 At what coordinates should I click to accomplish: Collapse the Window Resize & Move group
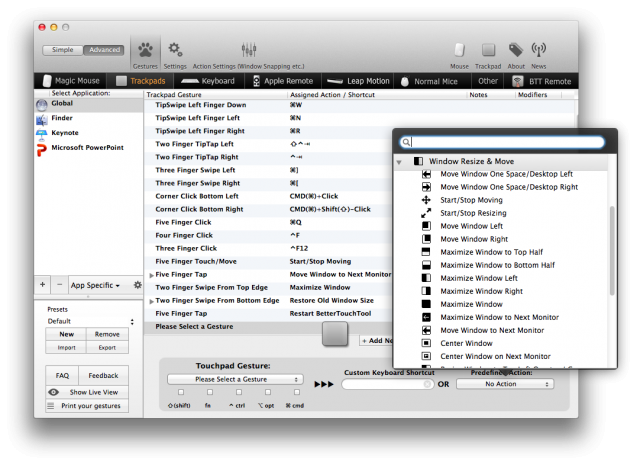coord(400,160)
